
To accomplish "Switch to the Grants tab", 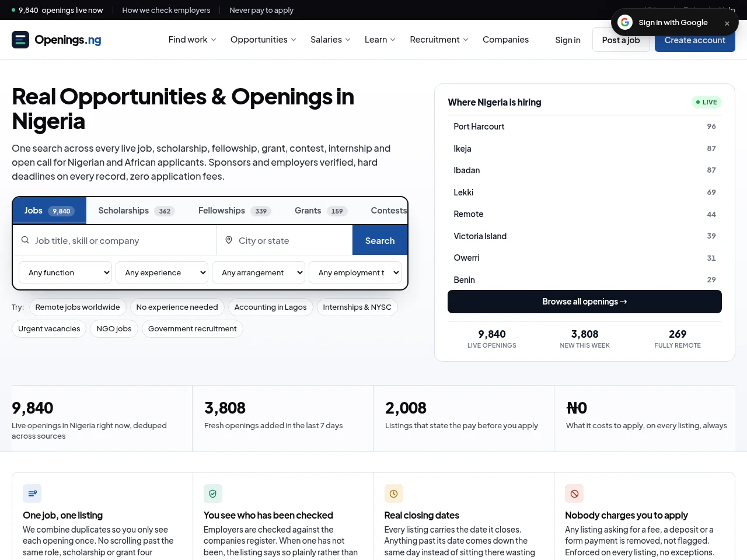I will [321, 211].
